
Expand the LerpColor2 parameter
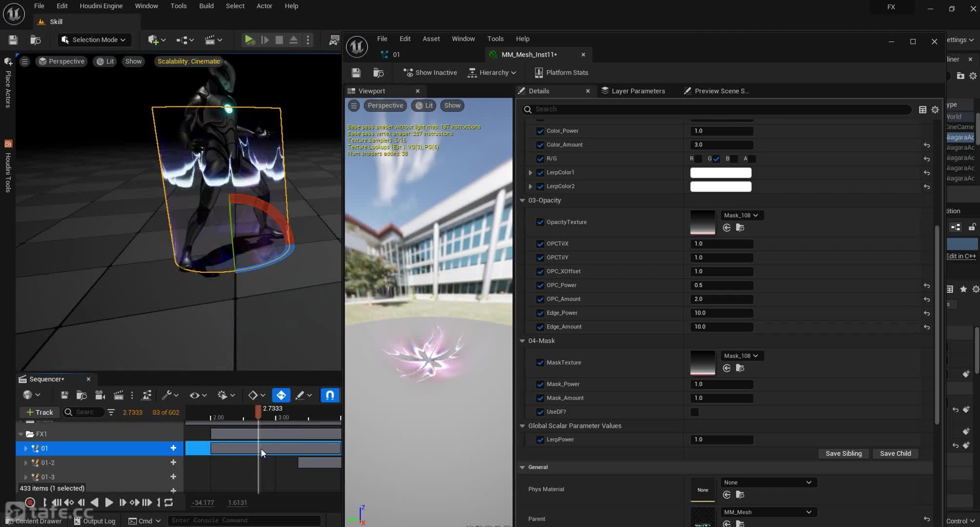pyautogui.click(x=531, y=186)
